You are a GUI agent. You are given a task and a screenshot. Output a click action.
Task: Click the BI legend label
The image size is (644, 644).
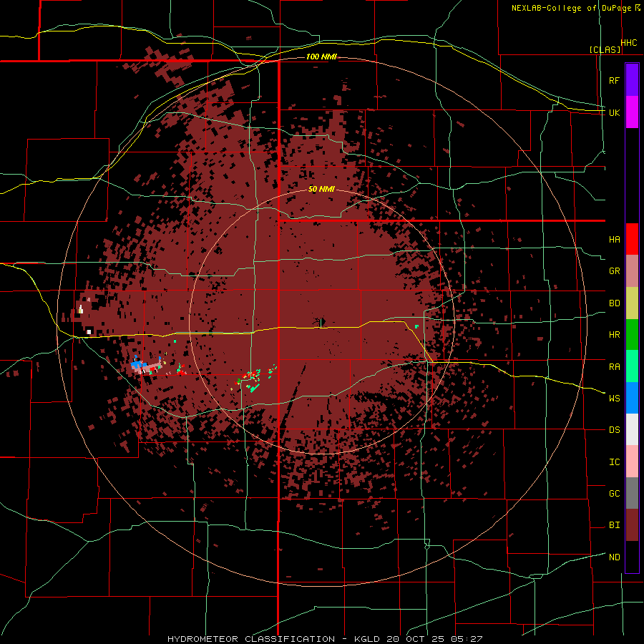(x=614, y=525)
